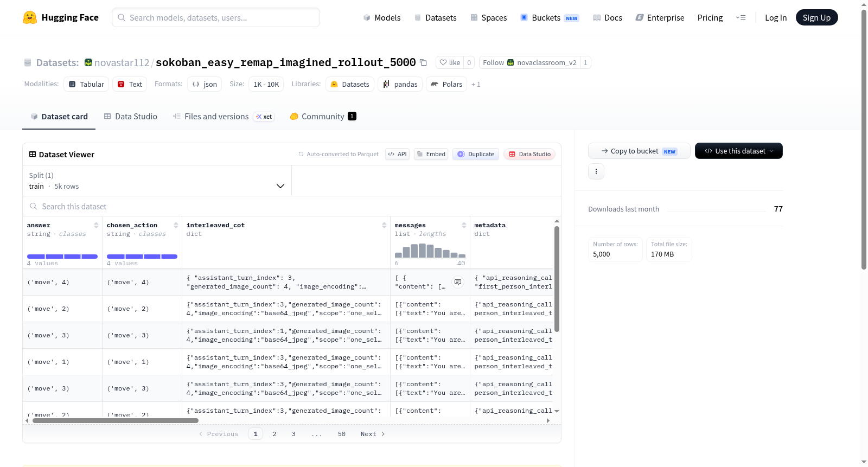Filter by the Text modality tag

click(130, 84)
